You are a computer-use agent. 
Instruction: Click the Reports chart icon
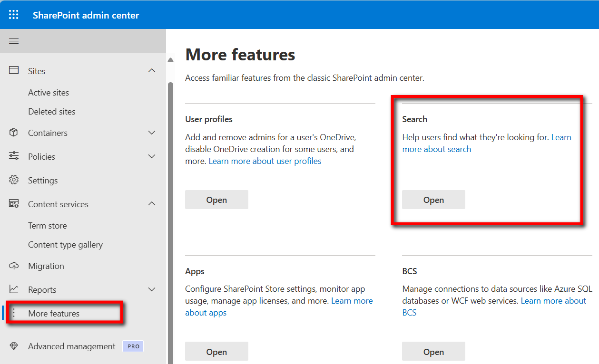(14, 289)
